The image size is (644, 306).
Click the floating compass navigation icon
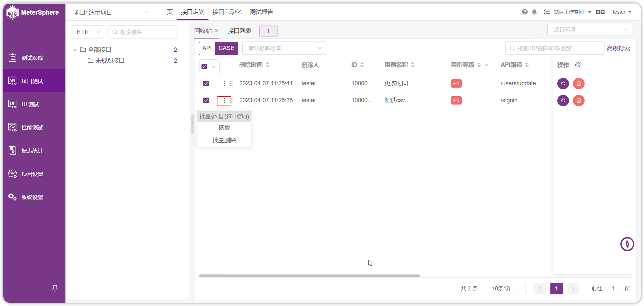coord(627,244)
